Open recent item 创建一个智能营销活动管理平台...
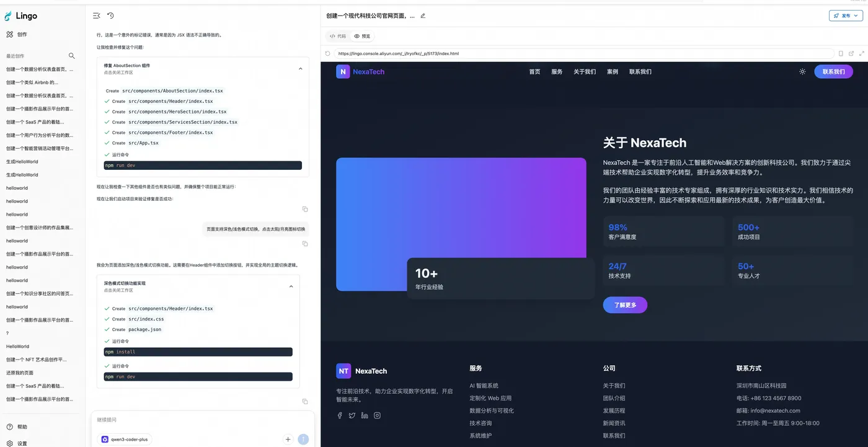The height and width of the screenshot is (447, 868). click(x=40, y=148)
